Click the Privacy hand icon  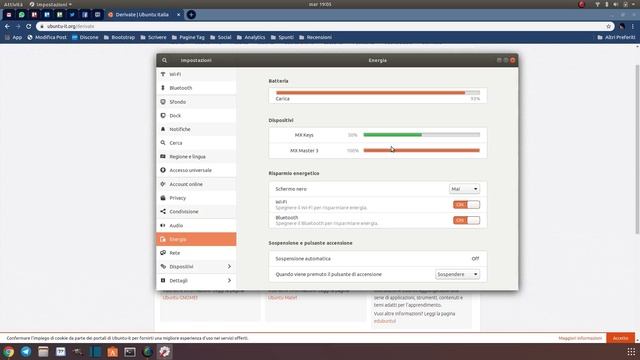163,198
